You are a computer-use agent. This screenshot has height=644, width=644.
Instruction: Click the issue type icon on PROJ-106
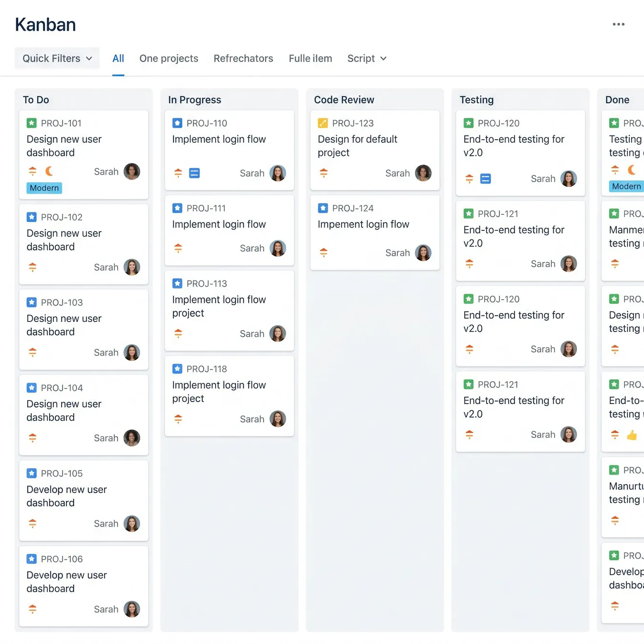(31, 559)
